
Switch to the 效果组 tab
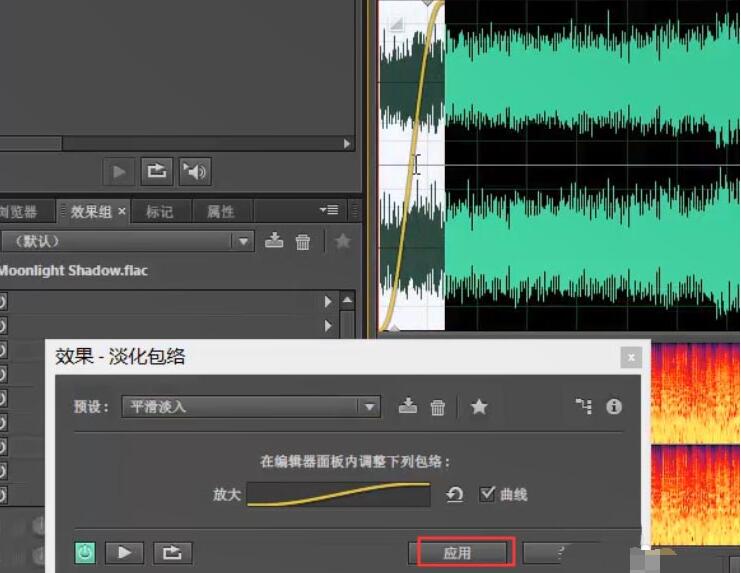point(91,212)
